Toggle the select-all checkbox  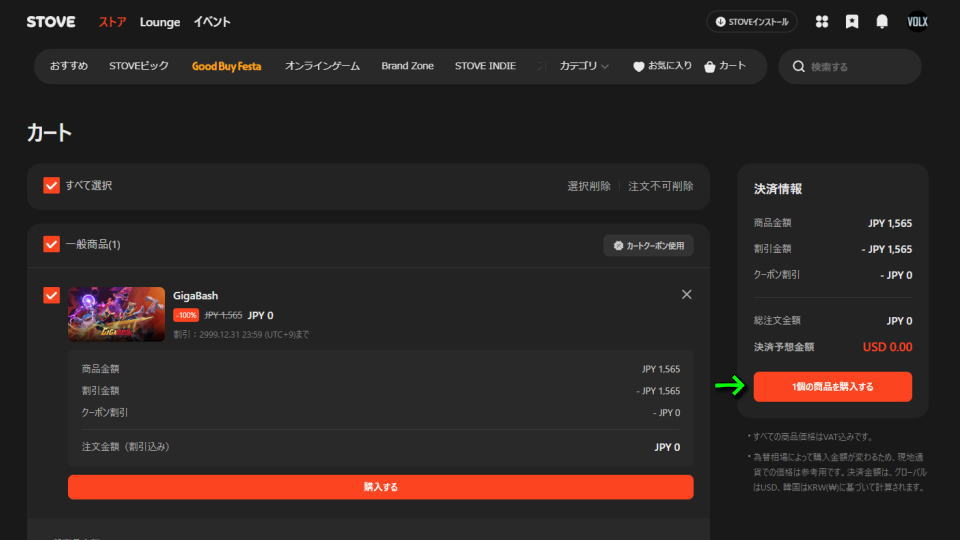[x=52, y=186]
